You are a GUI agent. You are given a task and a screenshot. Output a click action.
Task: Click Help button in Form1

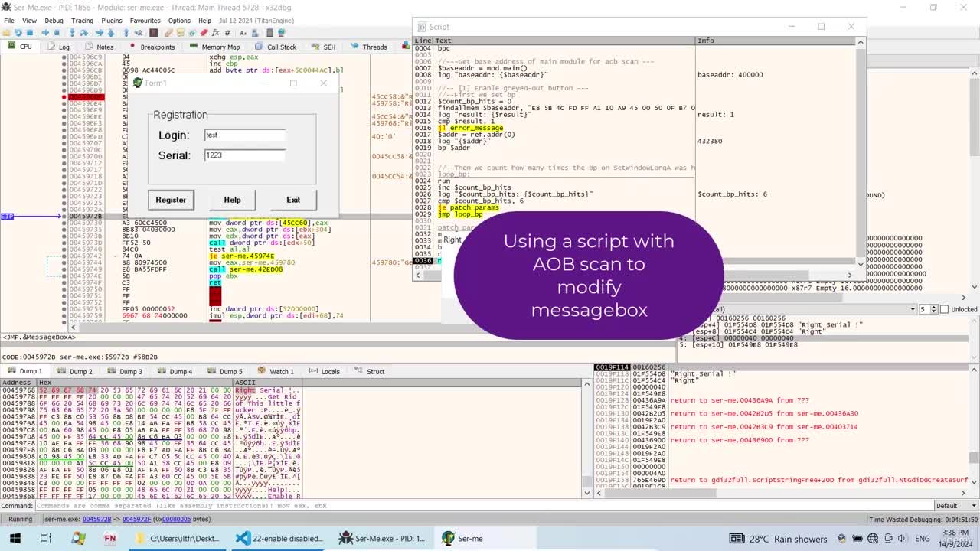click(x=232, y=200)
